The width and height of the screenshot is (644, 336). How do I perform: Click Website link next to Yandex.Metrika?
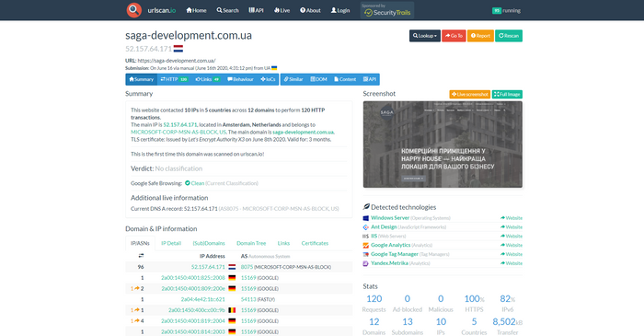click(x=512, y=263)
